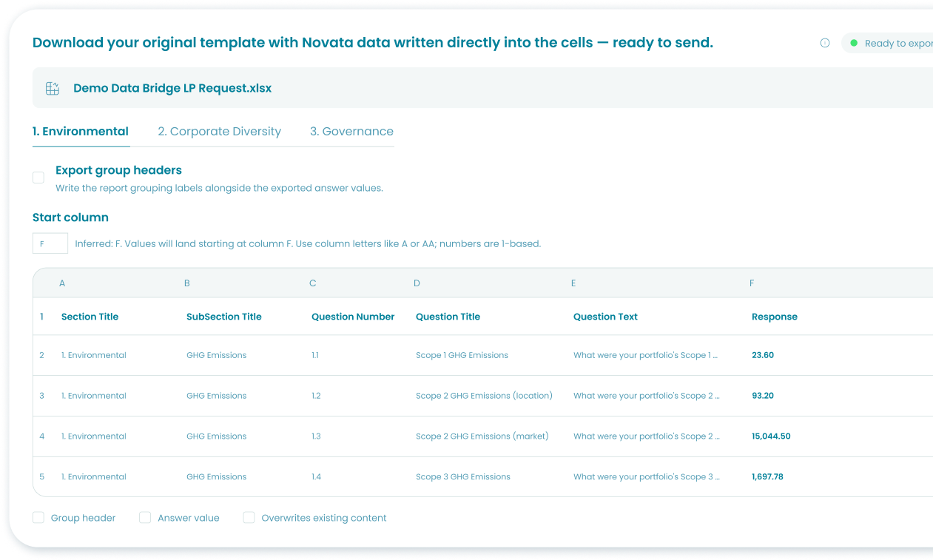Click the Response header cell

[x=775, y=317]
